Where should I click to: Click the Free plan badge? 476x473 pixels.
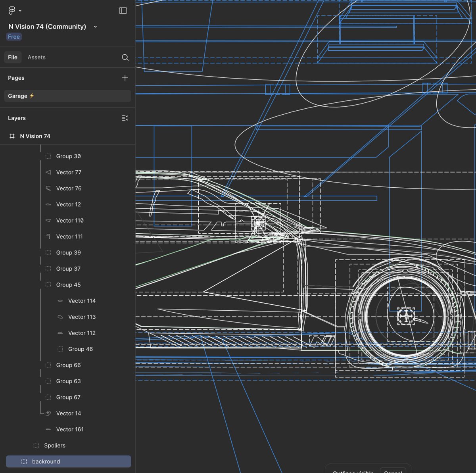[14, 37]
